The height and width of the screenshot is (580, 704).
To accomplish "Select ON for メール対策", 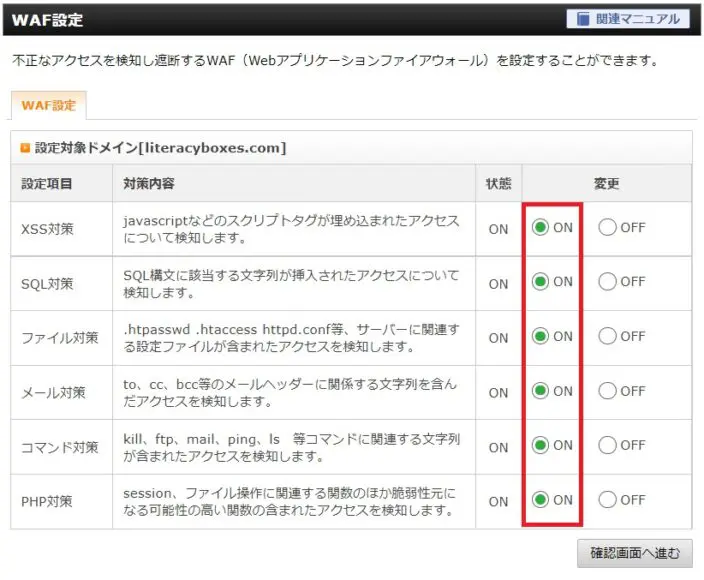I will pos(541,391).
